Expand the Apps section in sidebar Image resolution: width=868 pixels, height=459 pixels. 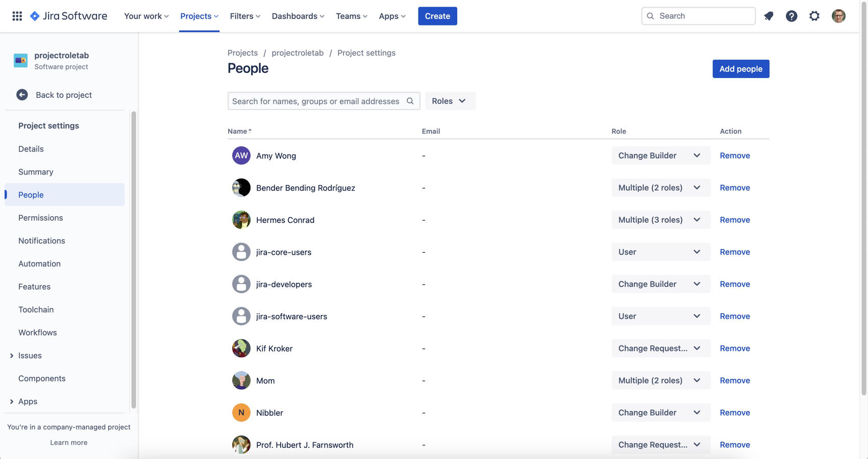point(12,401)
